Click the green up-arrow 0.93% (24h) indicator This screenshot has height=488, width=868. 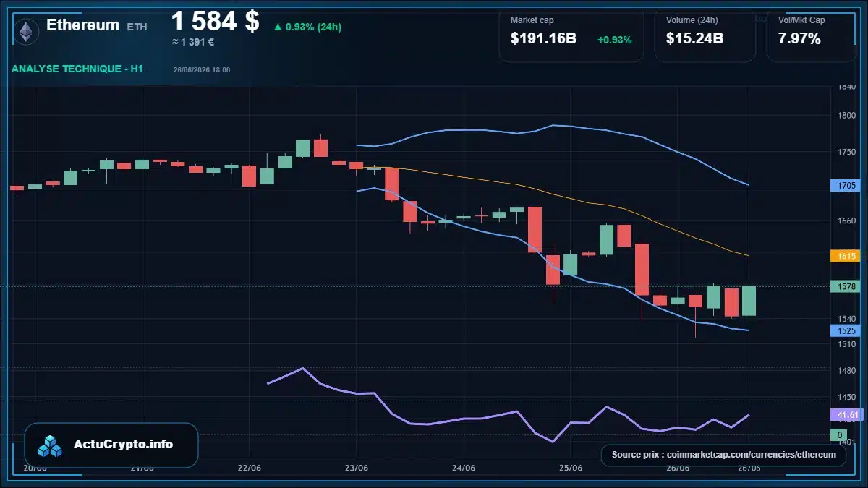pyautogui.click(x=307, y=27)
